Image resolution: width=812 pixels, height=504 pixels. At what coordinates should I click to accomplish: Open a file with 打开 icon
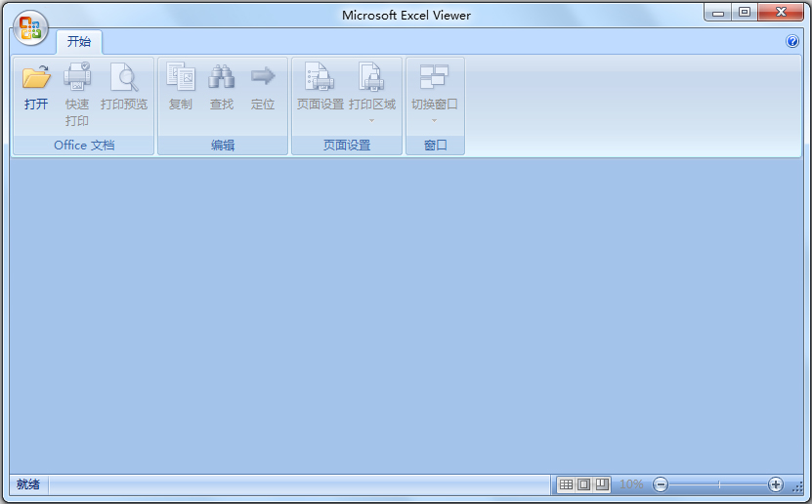(x=36, y=76)
